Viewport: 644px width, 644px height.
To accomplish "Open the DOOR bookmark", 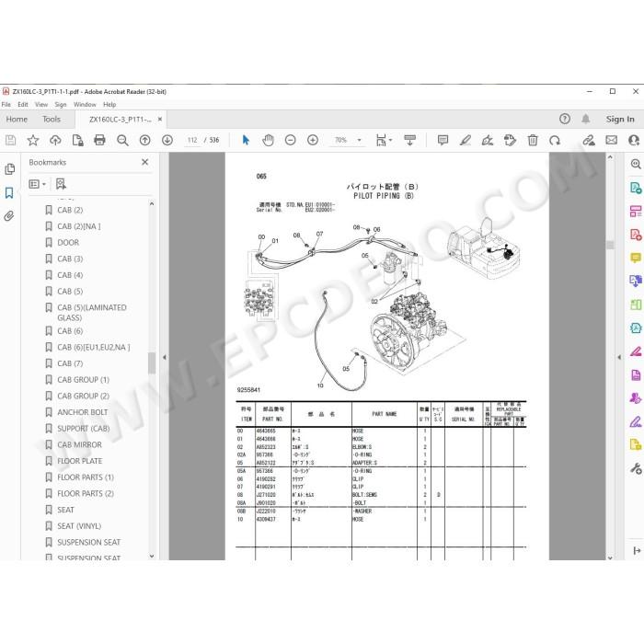I will click(68, 243).
